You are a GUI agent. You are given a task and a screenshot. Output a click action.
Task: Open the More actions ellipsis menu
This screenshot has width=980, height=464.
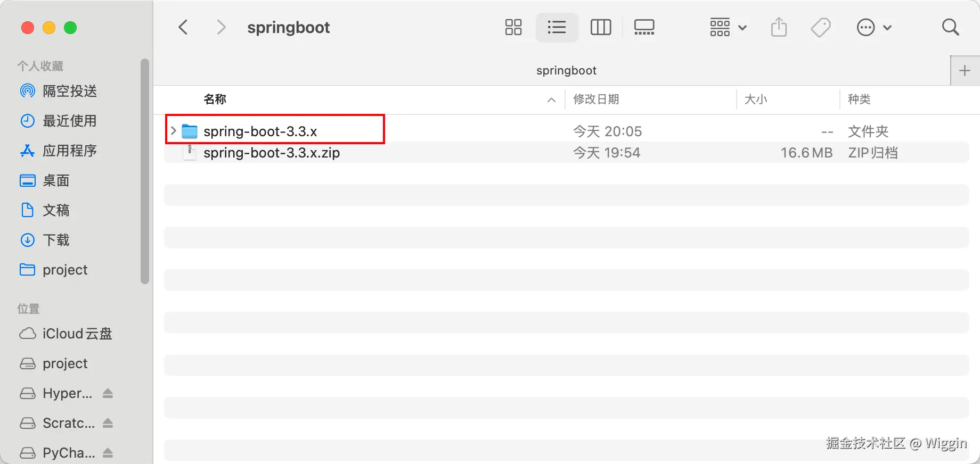point(873,27)
